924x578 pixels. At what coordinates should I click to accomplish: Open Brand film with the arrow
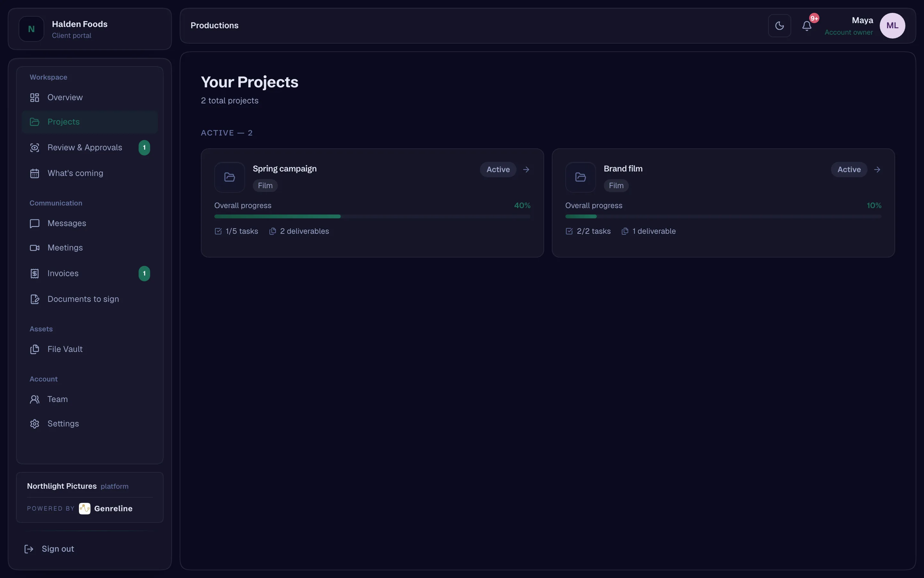coord(877,169)
